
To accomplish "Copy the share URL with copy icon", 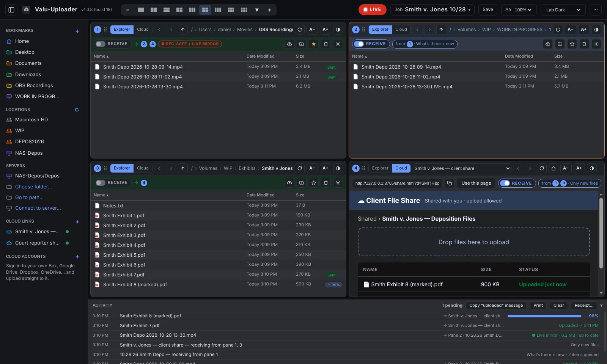I will 450,183.
